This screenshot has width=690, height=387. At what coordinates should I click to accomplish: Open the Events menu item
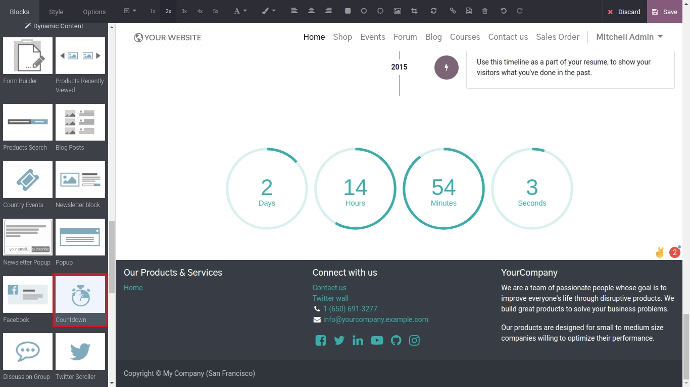(x=372, y=37)
